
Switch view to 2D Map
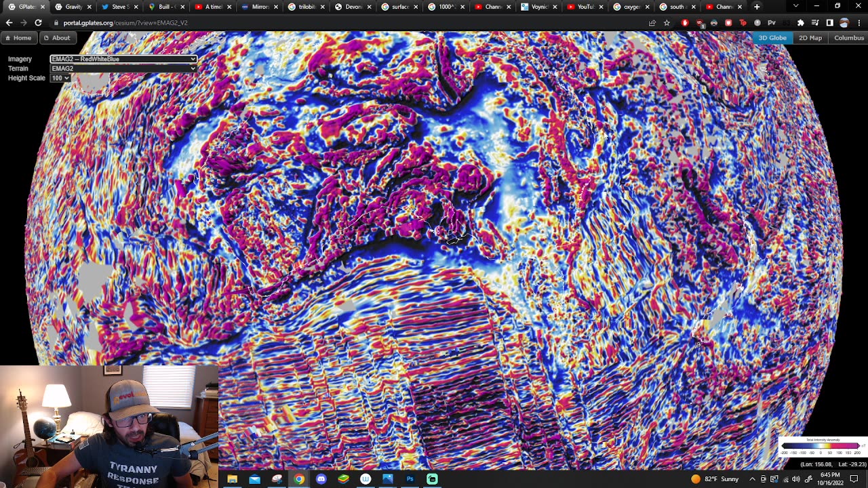point(810,38)
